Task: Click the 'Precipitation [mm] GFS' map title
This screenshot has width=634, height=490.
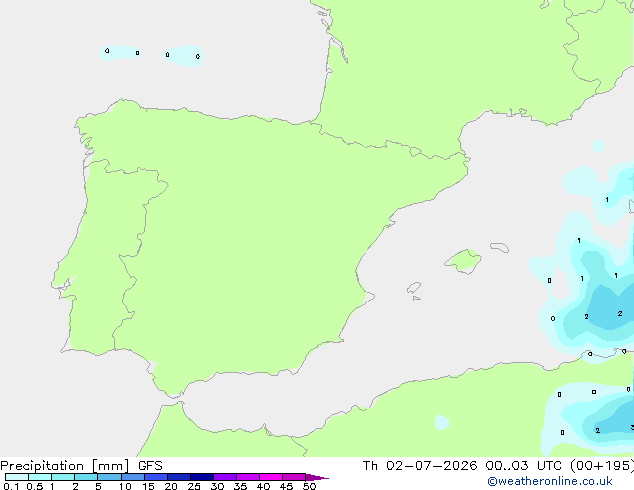Action: [x=81, y=466]
